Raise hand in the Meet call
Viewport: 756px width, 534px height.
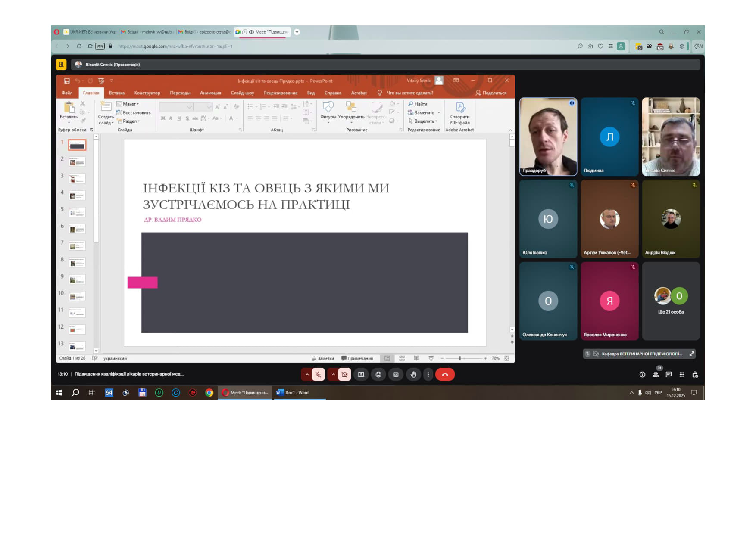(x=413, y=375)
